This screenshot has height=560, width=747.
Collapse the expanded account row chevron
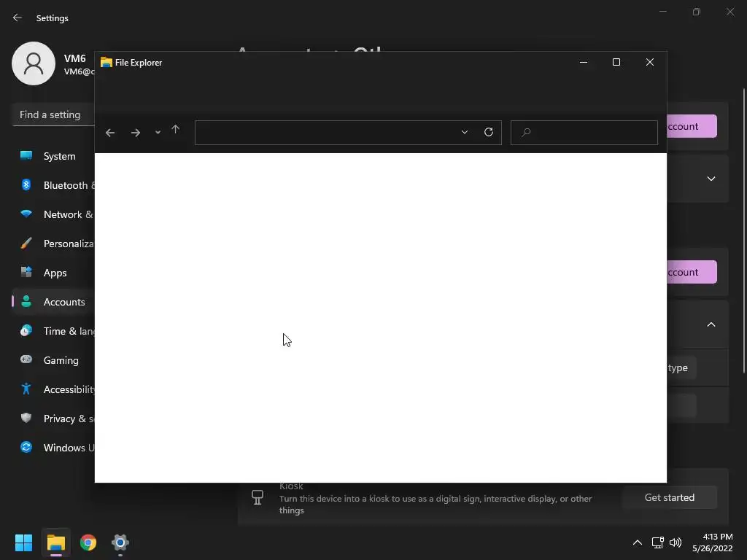[711, 324]
